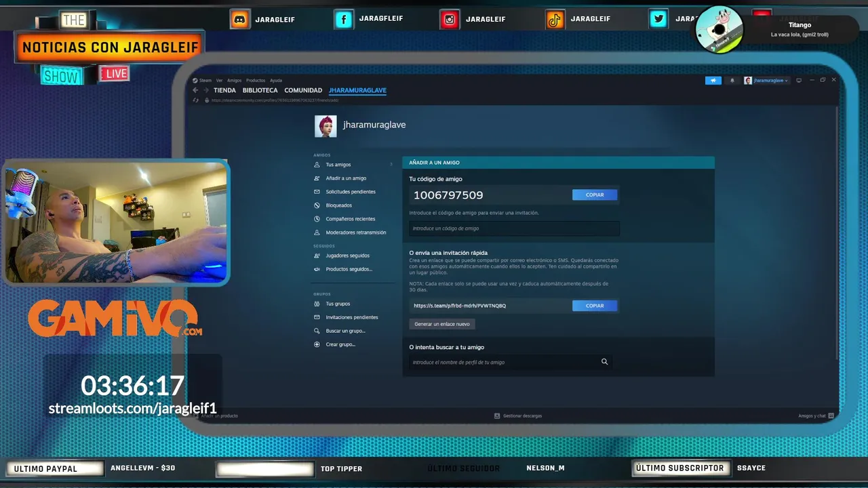The image size is (868, 488).
Task: Click the Tus amigos person icon
Action: pyautogui.click(x=317, y=165)
